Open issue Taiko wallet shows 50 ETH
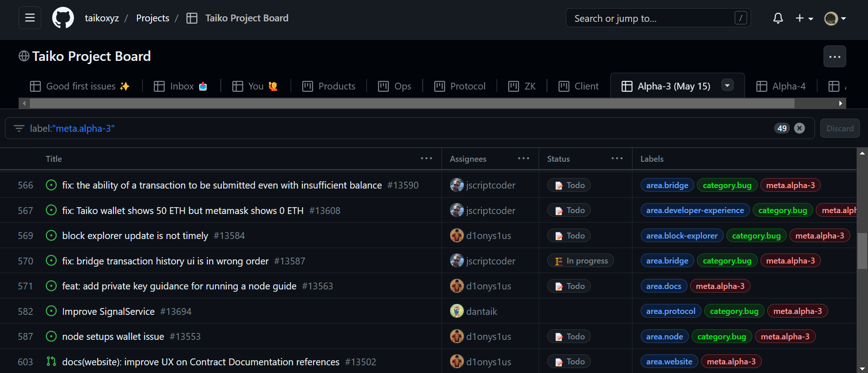Image resolution: width=868 pixels, height=373 pixels. pyautogui.click(x=183, y=211)
